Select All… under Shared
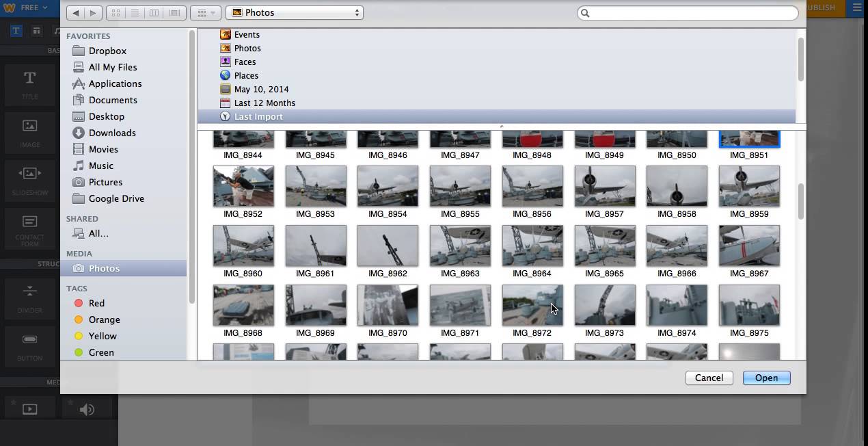This screenshot has height=446, width=868. [98, 233]
